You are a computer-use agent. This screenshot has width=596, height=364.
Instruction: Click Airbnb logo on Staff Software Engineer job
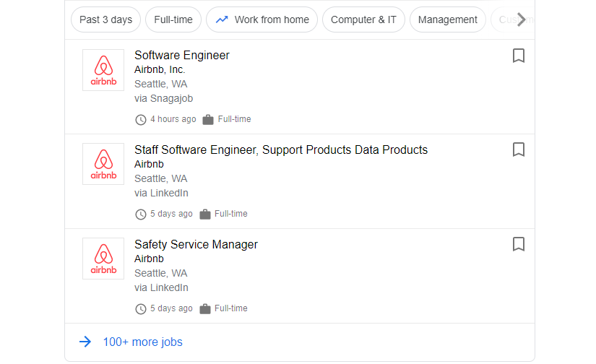tap(103, 164)
